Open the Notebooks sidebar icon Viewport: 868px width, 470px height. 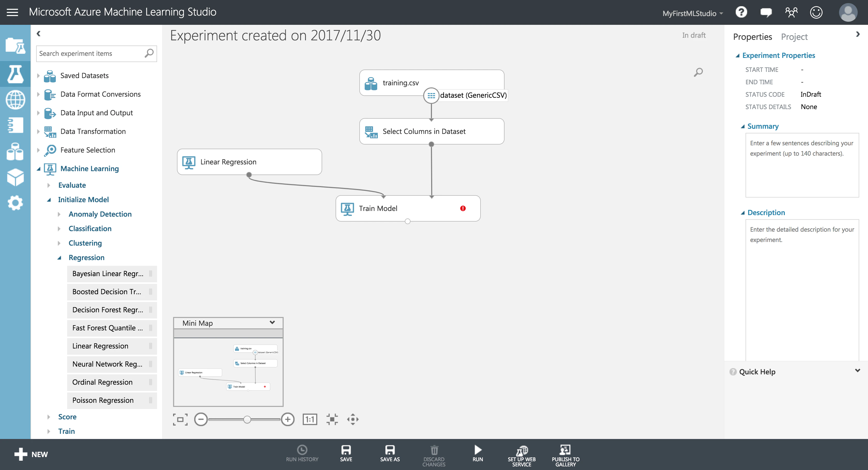click(x=15, y=125)
